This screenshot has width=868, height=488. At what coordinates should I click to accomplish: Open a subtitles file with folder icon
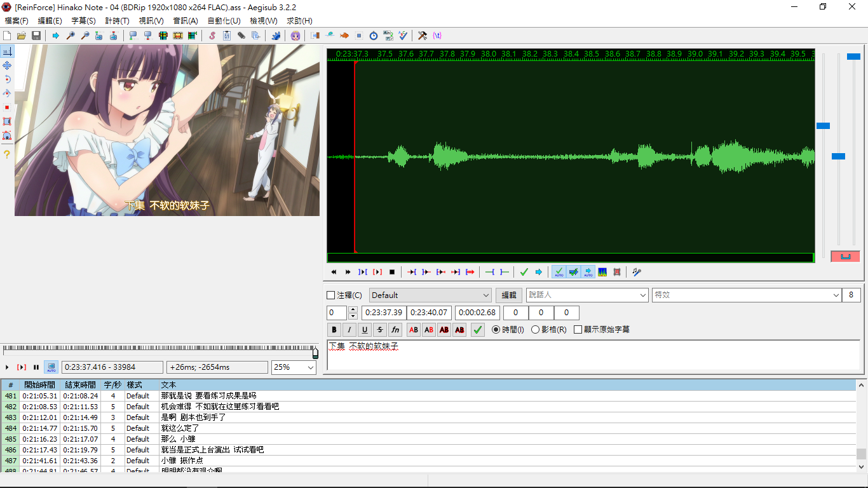(22, 36)
